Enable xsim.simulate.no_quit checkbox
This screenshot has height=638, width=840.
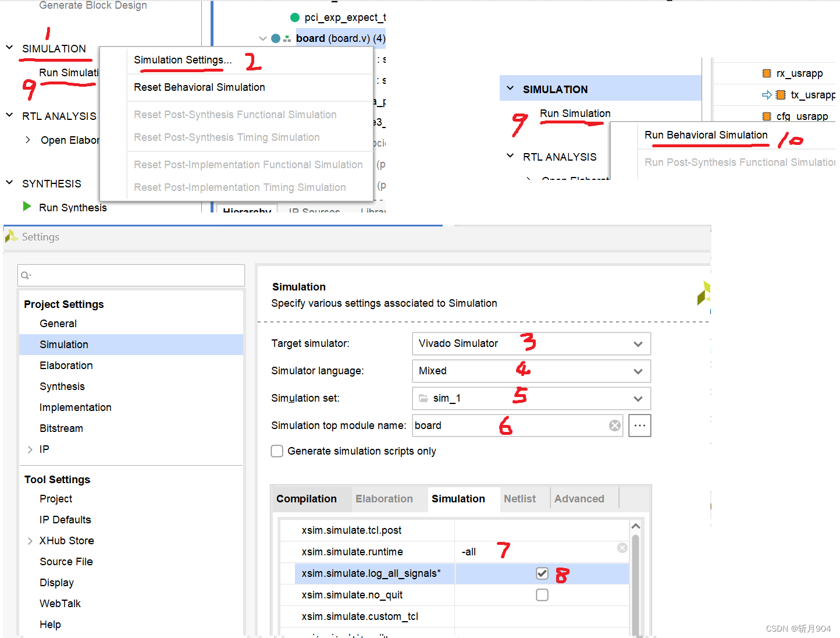542,595
